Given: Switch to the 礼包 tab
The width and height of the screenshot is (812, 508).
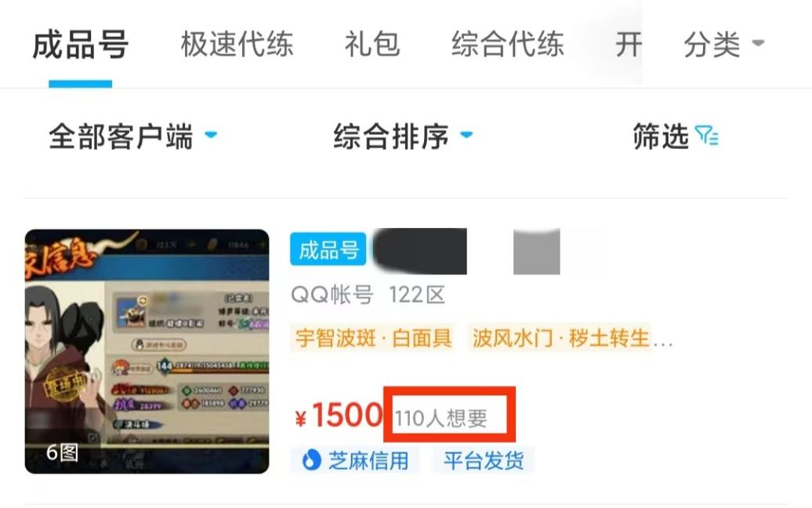Looking at the screenshot, I should (372, 44).
